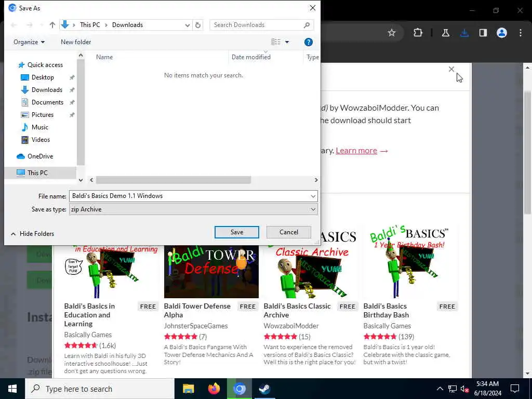Show hidden system tray icons
532x399 pixels.
pos(440,389)
